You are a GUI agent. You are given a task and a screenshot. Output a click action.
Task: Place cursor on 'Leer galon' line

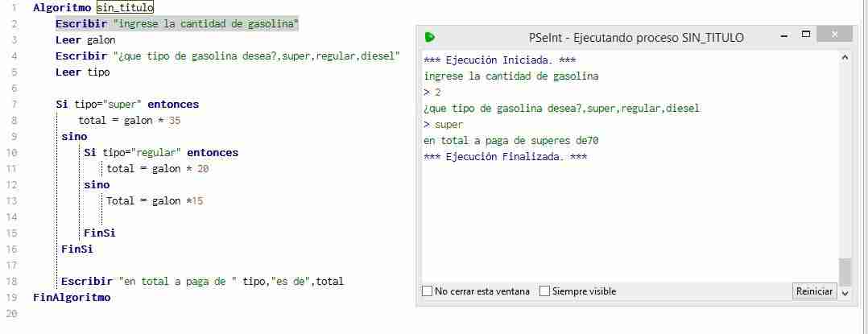85,39
